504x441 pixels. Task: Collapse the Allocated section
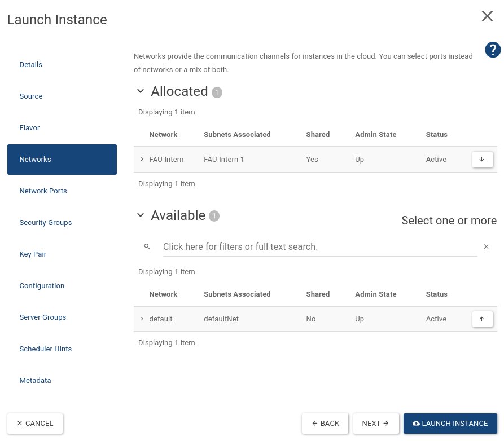pos(141,91)
